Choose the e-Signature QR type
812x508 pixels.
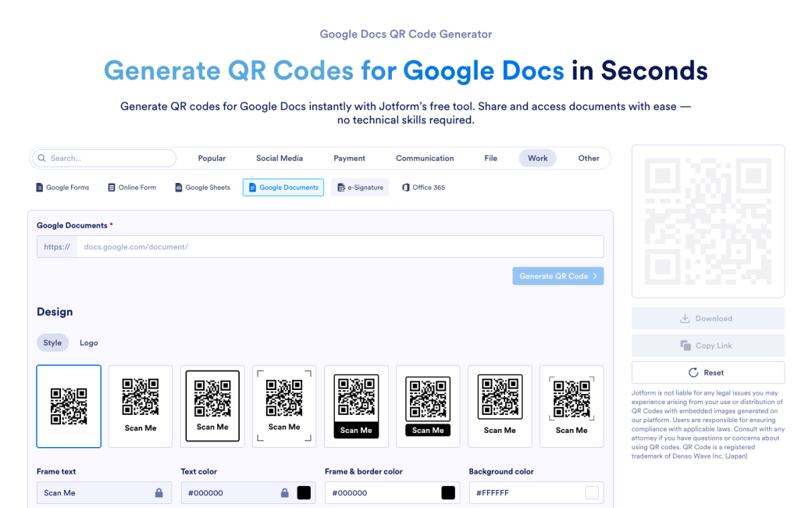[360, 187]
